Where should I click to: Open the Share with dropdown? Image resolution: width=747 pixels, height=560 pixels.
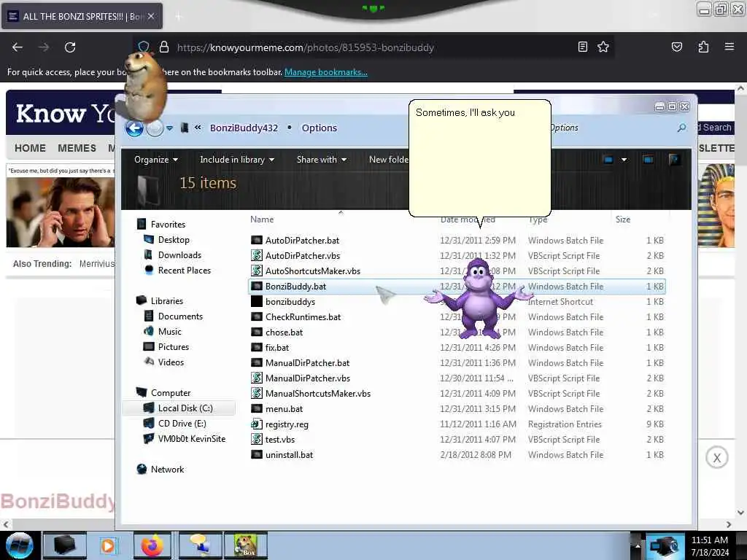[322, 160]
